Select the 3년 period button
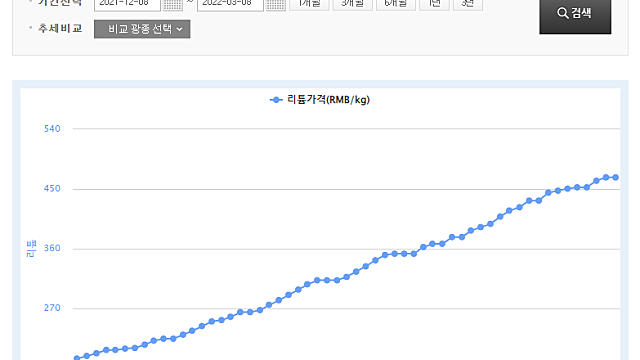This screenshot has height=360, width=640. [468, 4]
